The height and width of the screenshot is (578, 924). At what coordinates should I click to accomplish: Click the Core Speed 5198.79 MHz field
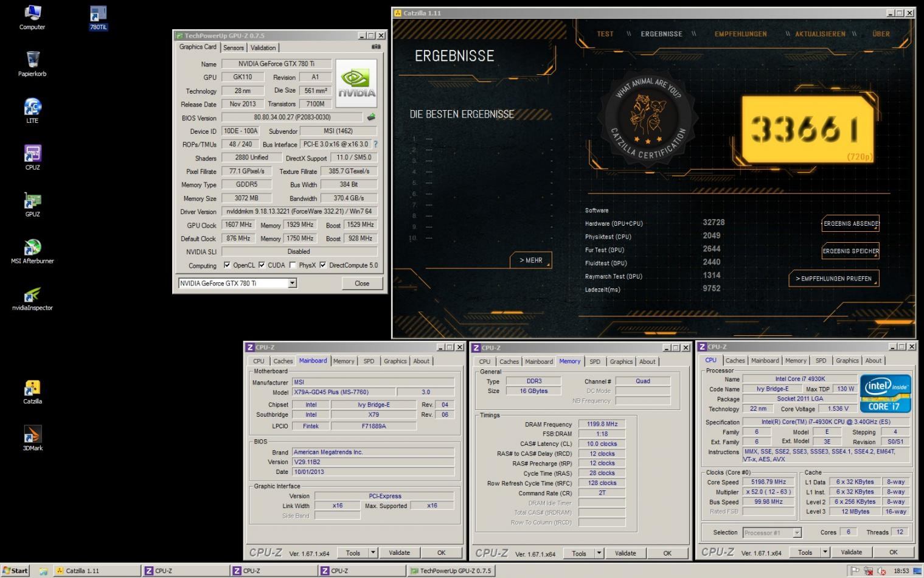coord(768,482)
